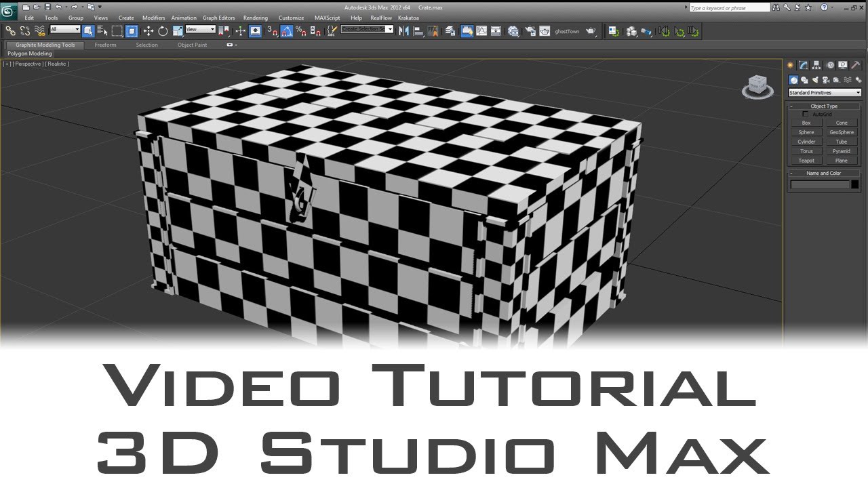Select the Lights category icon
The height and width of the screenshot is (488, 868).
[x=815, y=80]
